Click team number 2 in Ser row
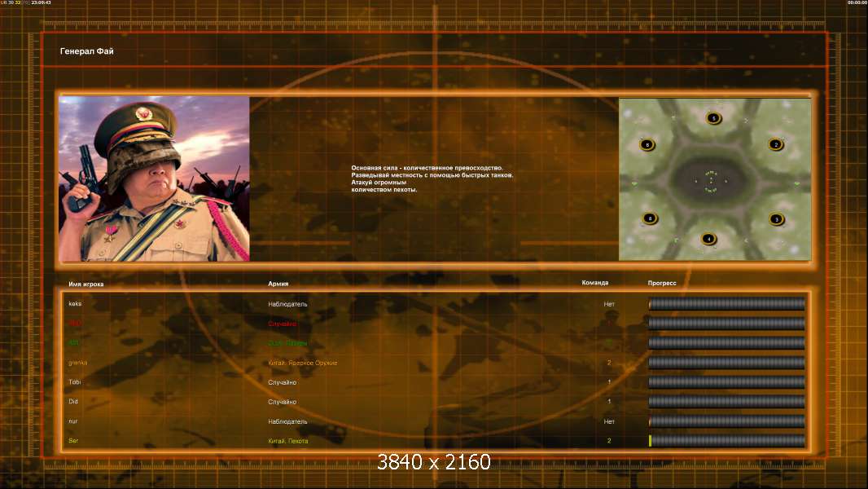 [x=609, y=441]
